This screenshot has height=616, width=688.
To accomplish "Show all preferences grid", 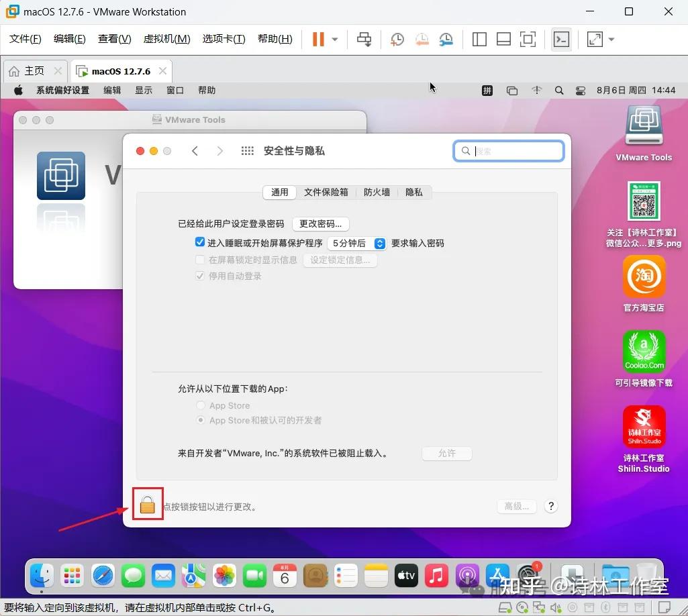I will [248, 151].
